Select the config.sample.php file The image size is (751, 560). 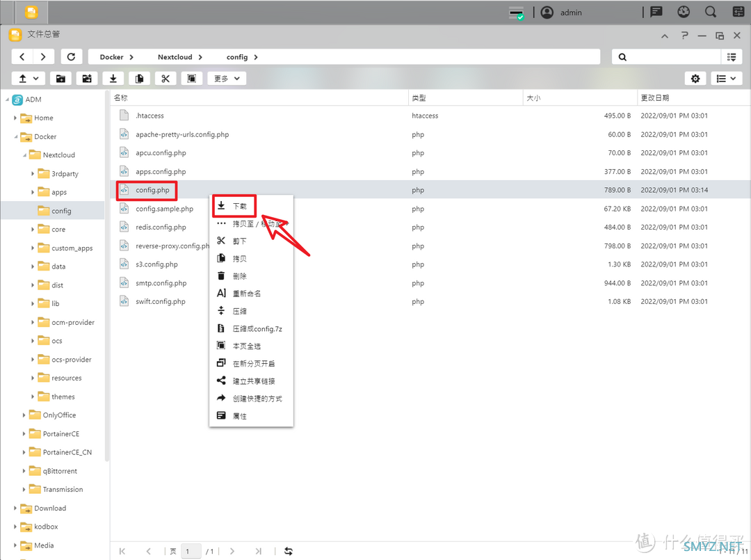click(x=430, y=209)
